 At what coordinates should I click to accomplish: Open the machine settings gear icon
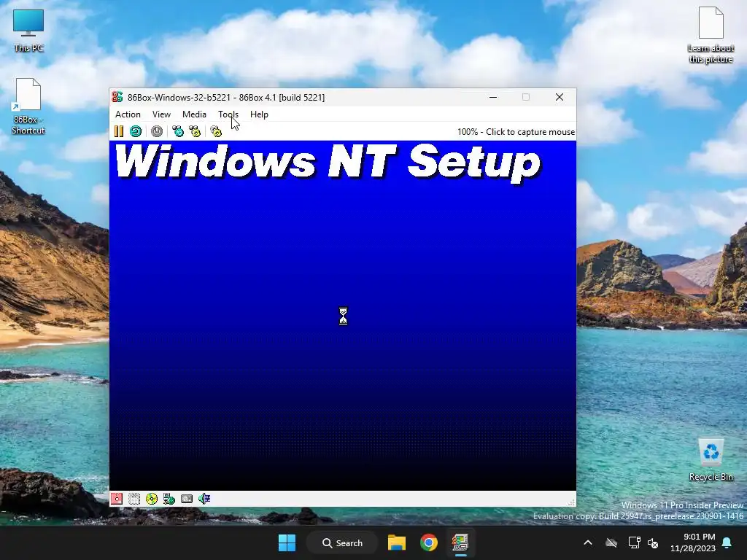[x=216, y=131]
